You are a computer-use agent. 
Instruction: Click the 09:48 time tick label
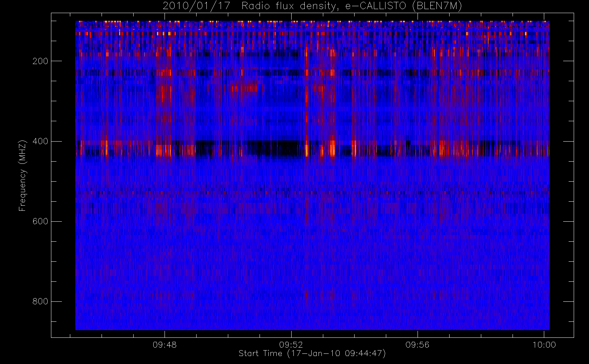click(x=165, y=345)
